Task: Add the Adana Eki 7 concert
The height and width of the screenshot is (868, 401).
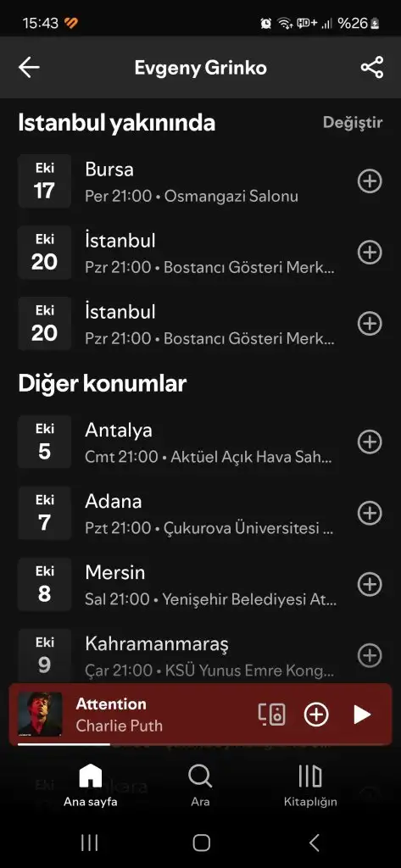Action: [370, 513]
